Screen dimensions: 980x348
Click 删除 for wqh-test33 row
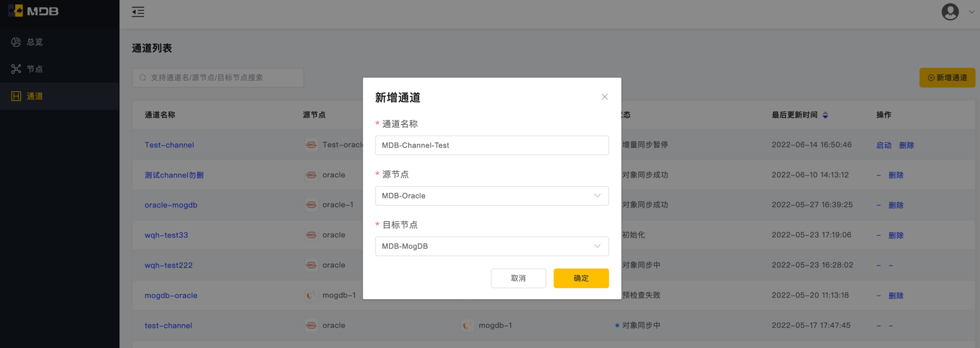896,235
